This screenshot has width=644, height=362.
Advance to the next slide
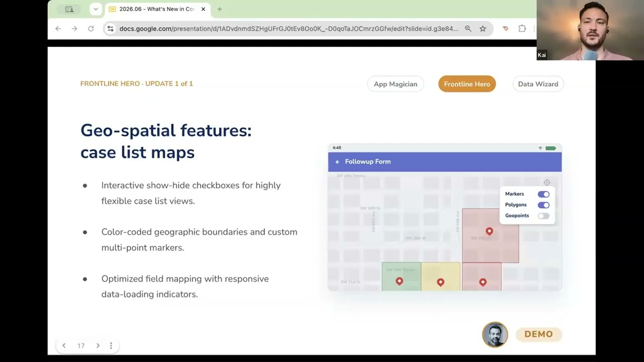98,346
